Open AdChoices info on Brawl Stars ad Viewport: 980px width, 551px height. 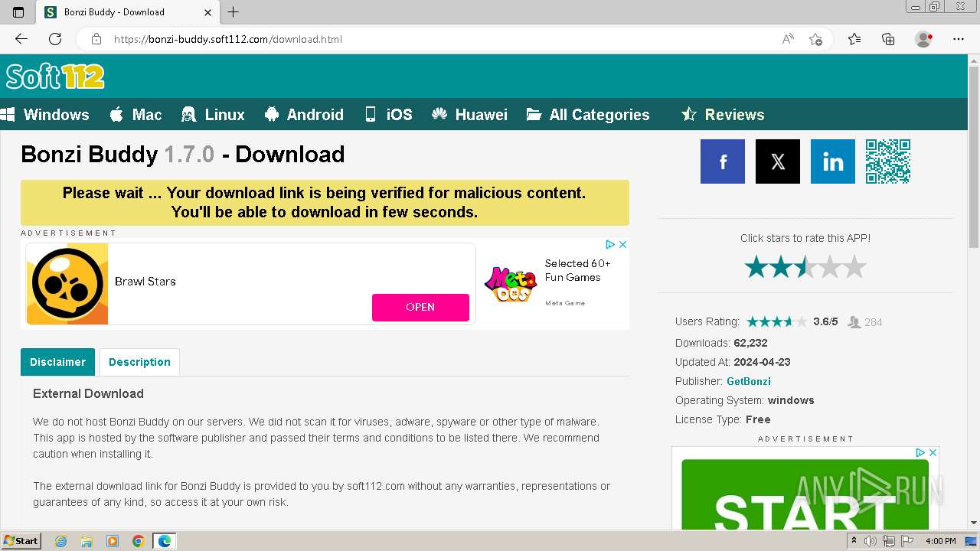pyautogui.click(x=610, y=244)
